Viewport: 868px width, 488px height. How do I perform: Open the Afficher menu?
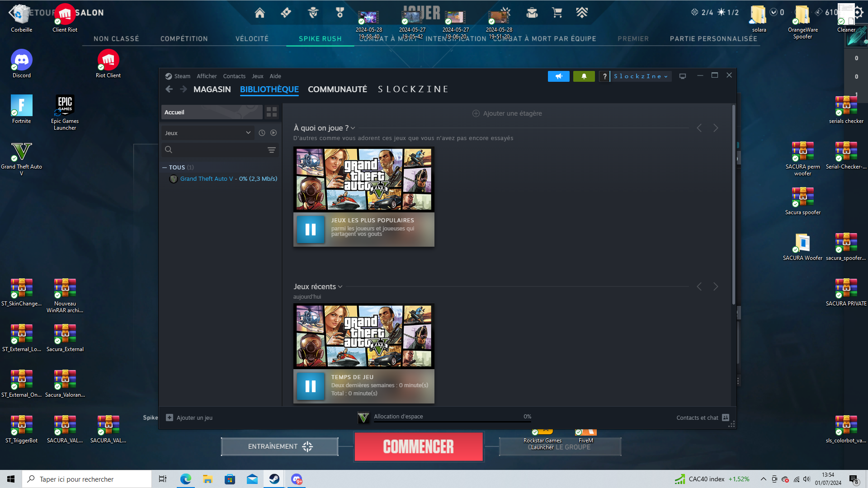[207, 76]
